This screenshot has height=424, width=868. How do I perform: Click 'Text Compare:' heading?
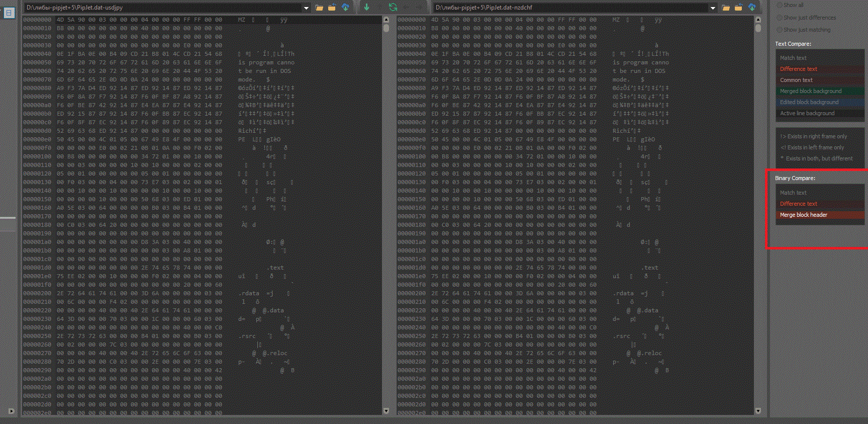[x=793, y=44]
